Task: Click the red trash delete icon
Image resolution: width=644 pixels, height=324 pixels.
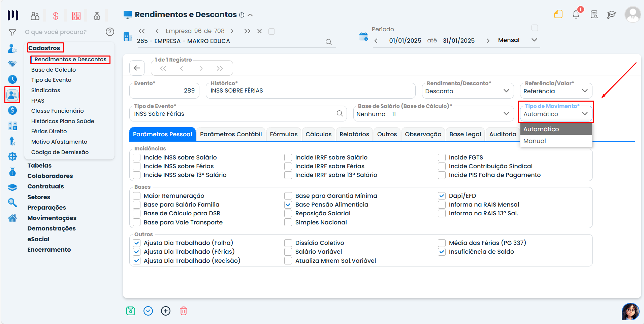Action: click(183, 311)
